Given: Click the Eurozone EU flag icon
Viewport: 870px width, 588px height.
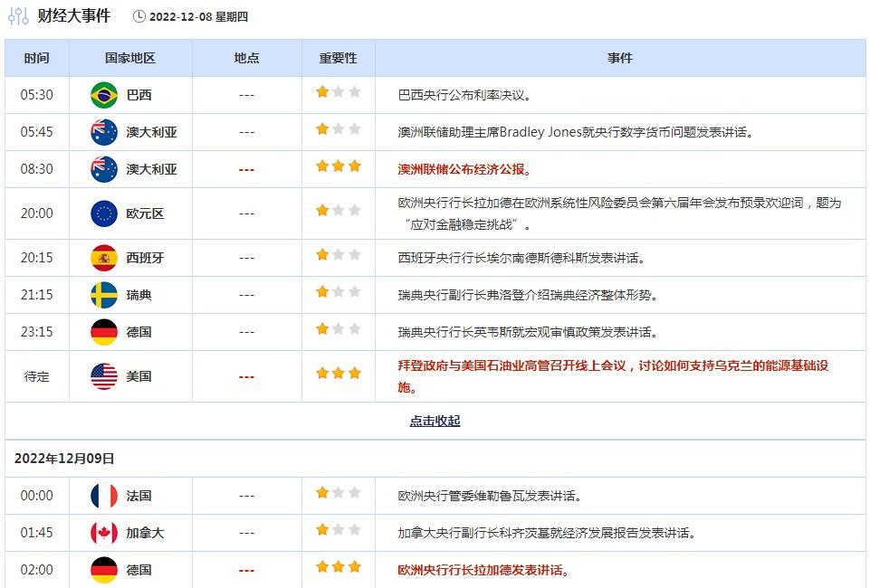Looking at the screenshot, I should [x=104, y=213].
